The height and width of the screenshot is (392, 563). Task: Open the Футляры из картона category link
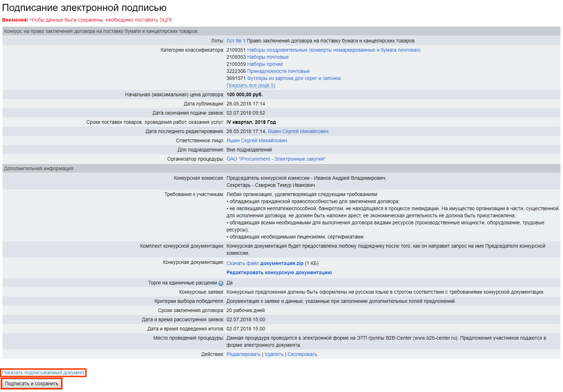294,78
